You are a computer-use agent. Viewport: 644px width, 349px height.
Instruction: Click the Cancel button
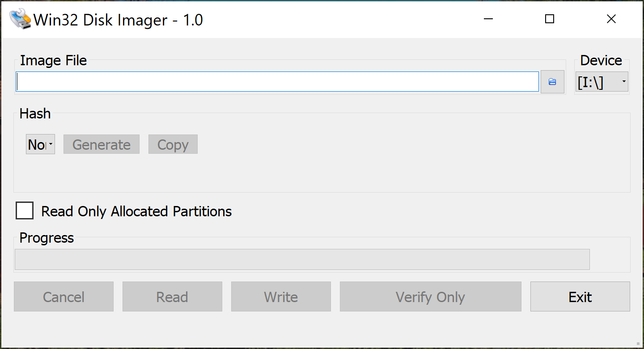point(64,297)
